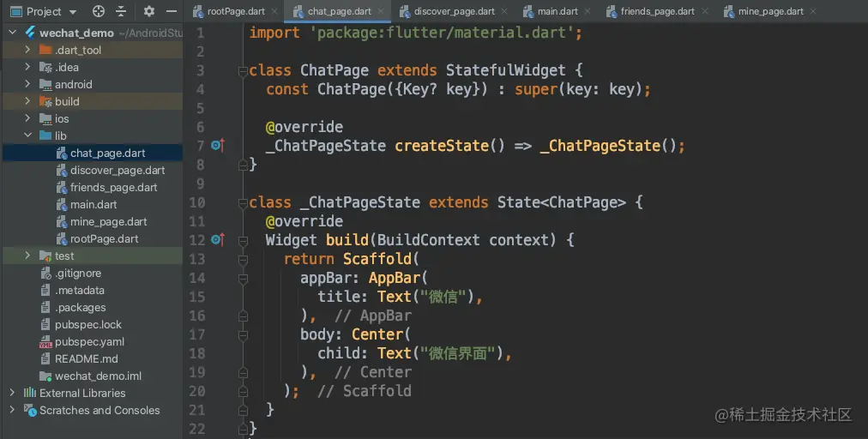
Task: Expand the .idea folder
Action: pos(27,67)
